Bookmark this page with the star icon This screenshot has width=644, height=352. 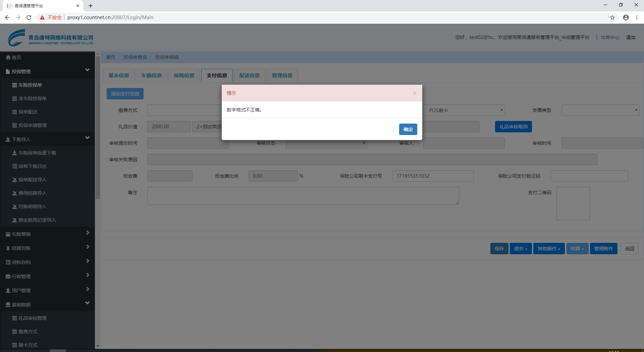[x=612, y=17]
